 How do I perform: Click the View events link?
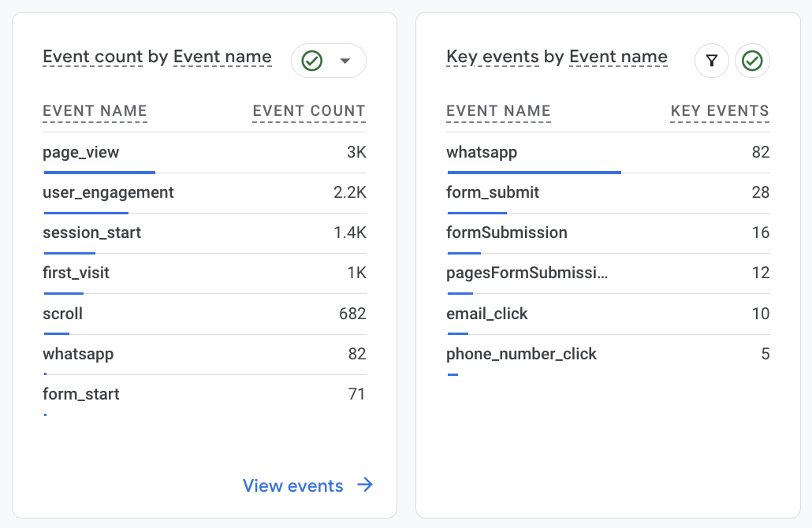(x=292, y=485)
